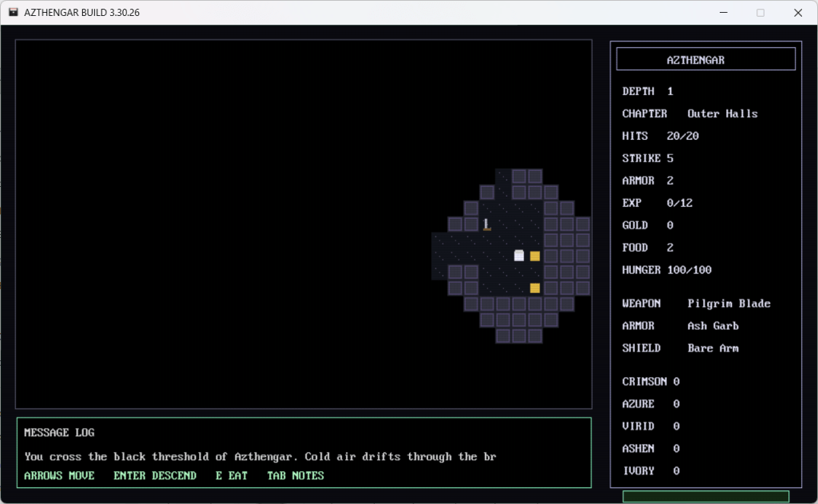Close the AZTHENGAR BUILD window
Screen dimensions: 818x504
(797, 13)
